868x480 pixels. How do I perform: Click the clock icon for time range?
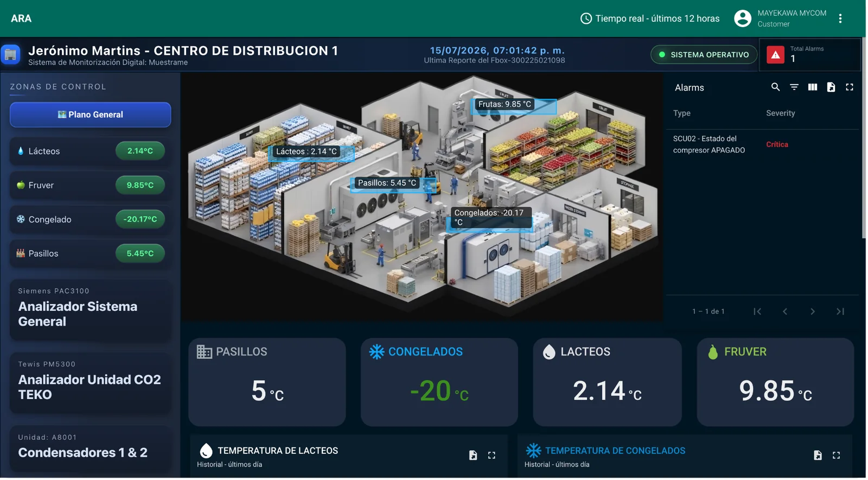coord(586,18)
